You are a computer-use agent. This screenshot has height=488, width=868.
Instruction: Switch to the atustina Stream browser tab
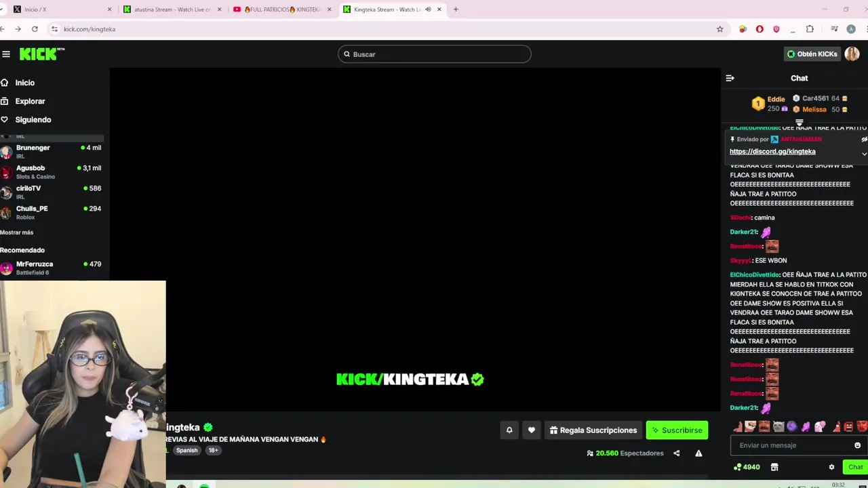tap(172, 9)
